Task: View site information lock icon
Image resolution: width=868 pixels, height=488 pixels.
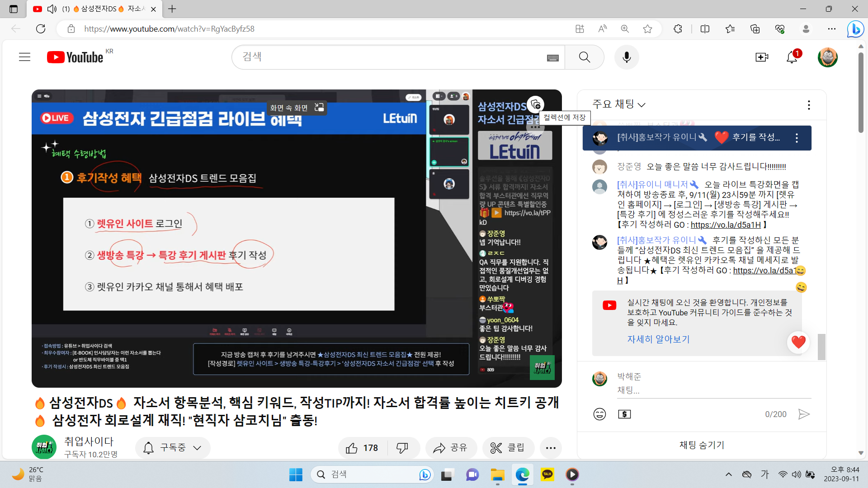Action: coord(71,29)
